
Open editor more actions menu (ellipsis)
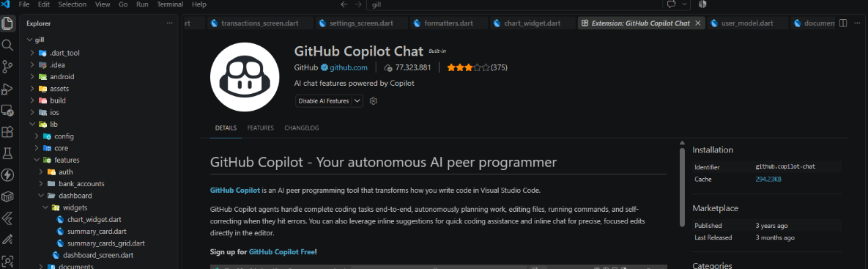click(x=858, y=23)
